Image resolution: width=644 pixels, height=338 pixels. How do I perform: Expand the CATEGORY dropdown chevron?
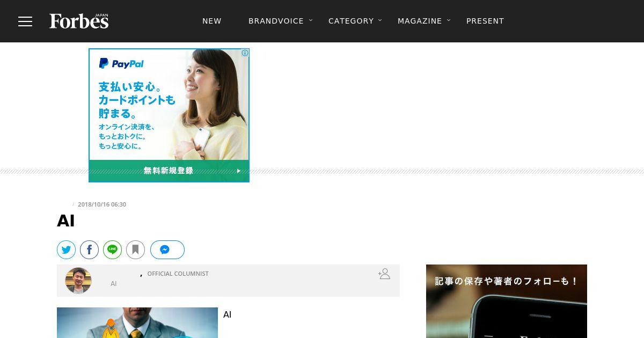point(380,20)
